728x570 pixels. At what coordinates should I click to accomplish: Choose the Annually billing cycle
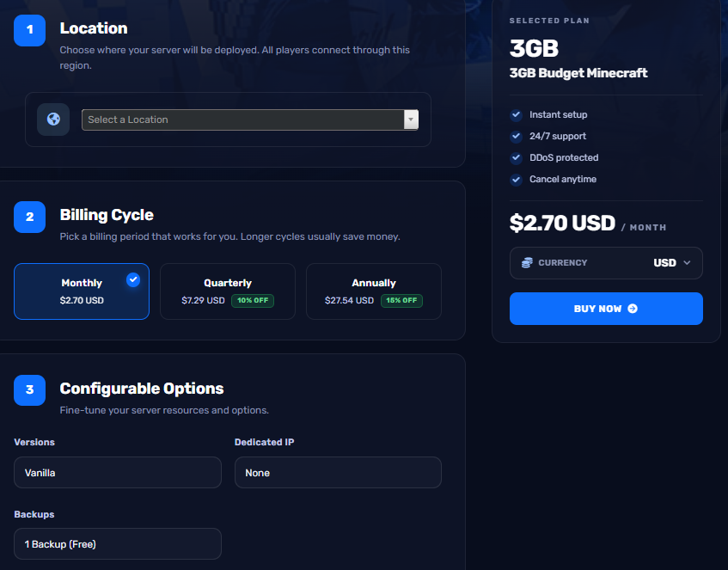point(374,291)
